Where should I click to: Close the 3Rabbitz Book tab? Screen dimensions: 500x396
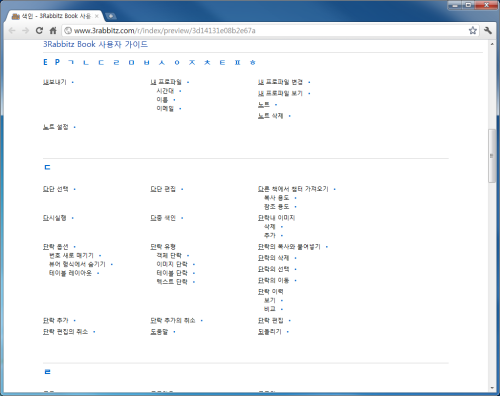97,16
